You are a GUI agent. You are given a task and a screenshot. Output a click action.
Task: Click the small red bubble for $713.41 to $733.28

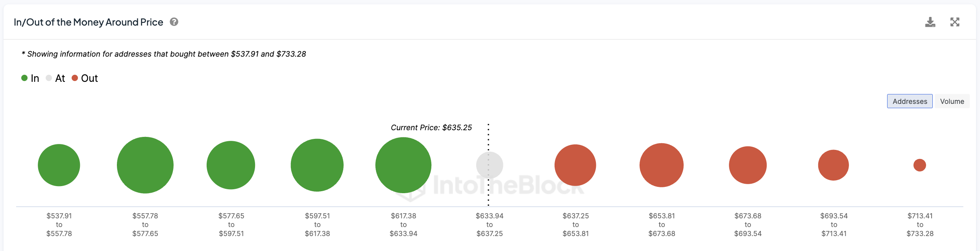point(920,165)
